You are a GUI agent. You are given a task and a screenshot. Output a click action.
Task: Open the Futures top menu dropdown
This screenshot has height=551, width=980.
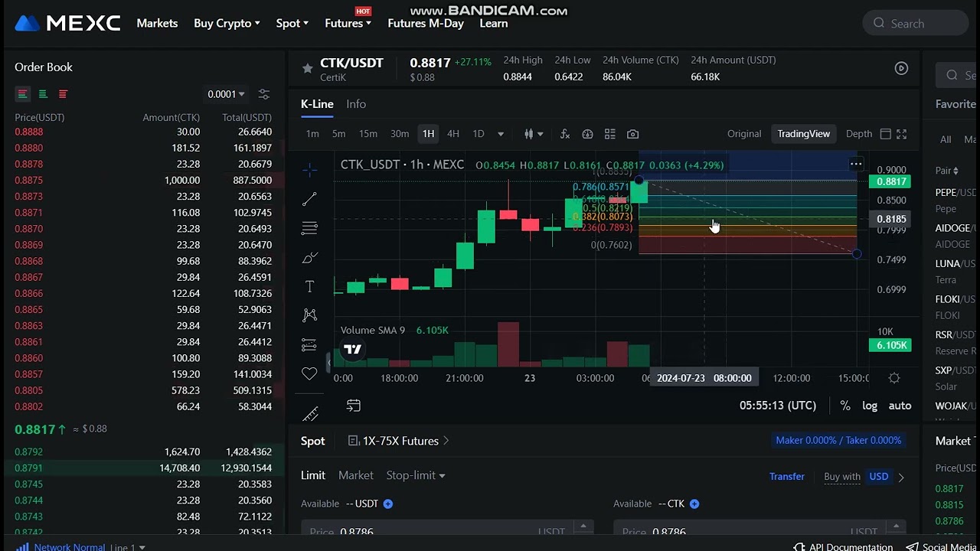click(x=348, y=23)
